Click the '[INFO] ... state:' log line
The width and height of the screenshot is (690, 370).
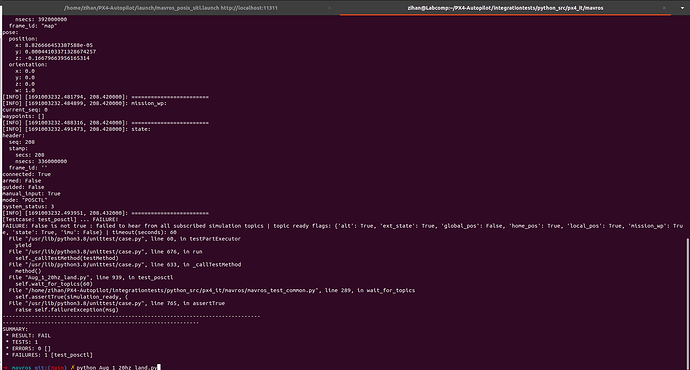[x=77, y=129]
